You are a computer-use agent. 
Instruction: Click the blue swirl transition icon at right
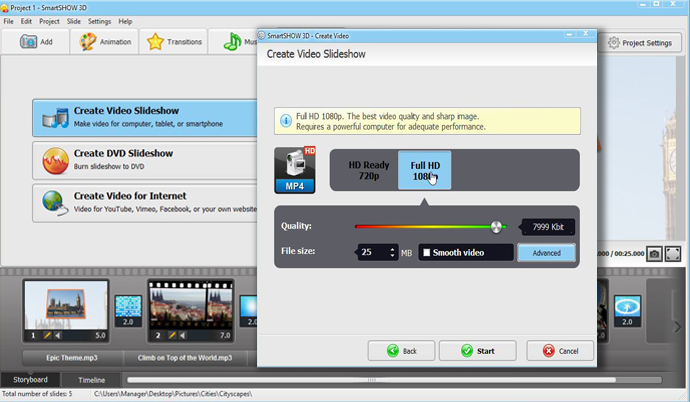click(x=627, y=311)
